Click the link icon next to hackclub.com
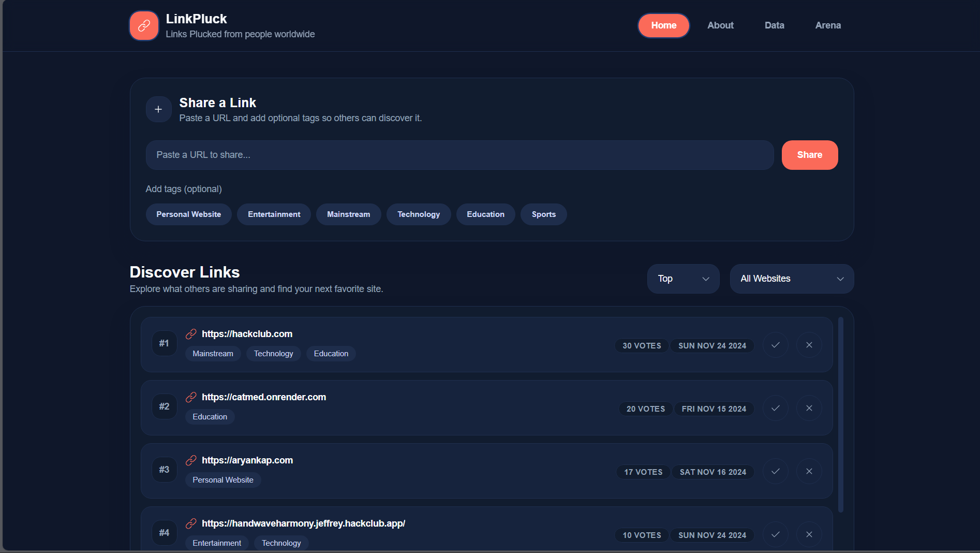The width and height of the screenshot is (980, 553). tap(191, 334)
